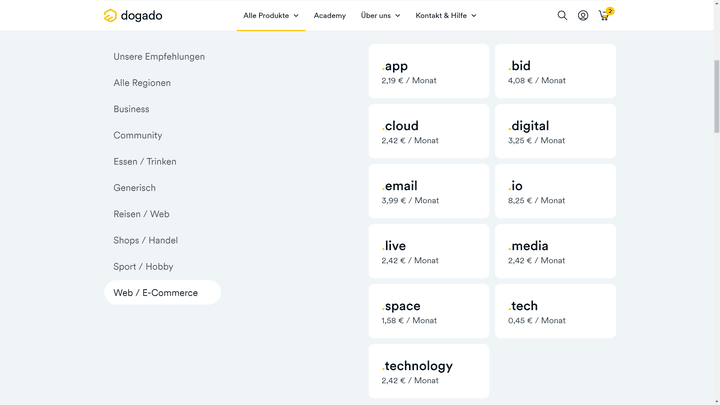Click the dogado logo icon
The height and width of the screenshot is (405, 720).
(x=110, y=15)
